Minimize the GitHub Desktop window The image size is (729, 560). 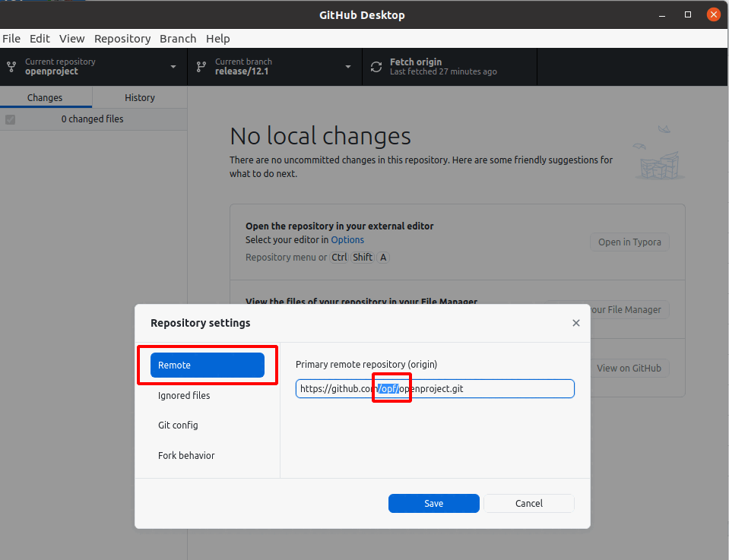click(x=663, y=14)
